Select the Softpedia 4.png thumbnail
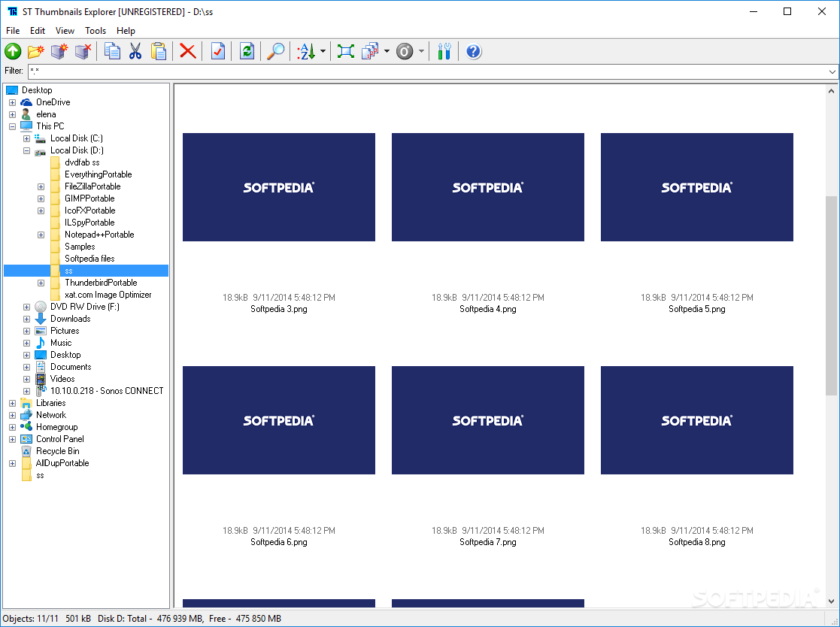 click(x=487, y=187)
